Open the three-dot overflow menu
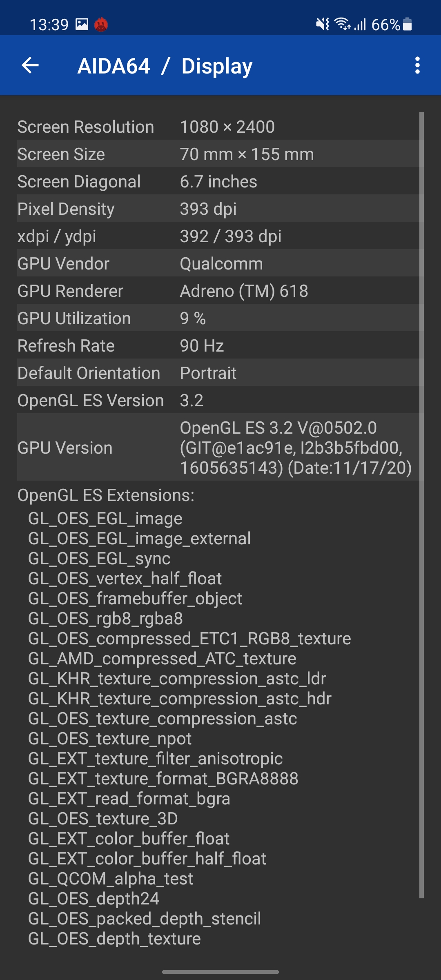This screenshot has width=441, height=980. tap(417, 65)
